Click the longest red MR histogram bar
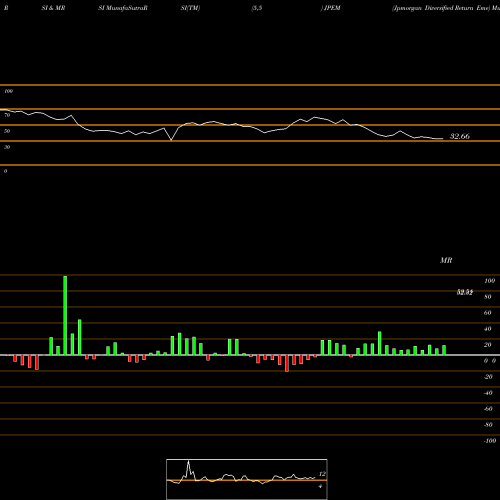The image size is (500, 500). pos(287,363)
